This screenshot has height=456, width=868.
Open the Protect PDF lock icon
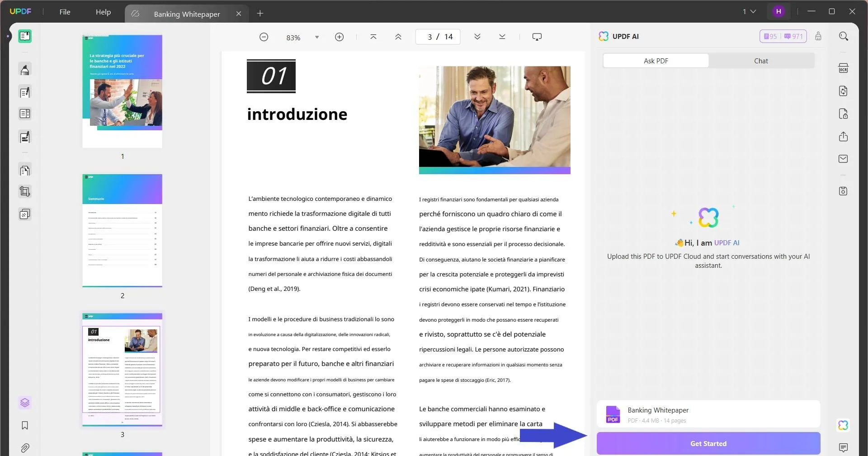[844, 114]
